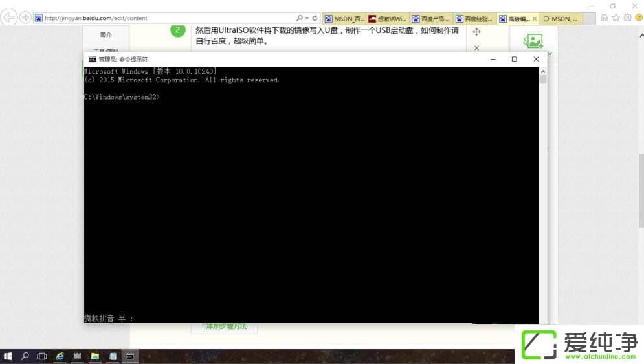This screenshot has width=644, height=364.
Task: Click the Internet Explorer taskbar icon
Action: (x=60, y=356)
